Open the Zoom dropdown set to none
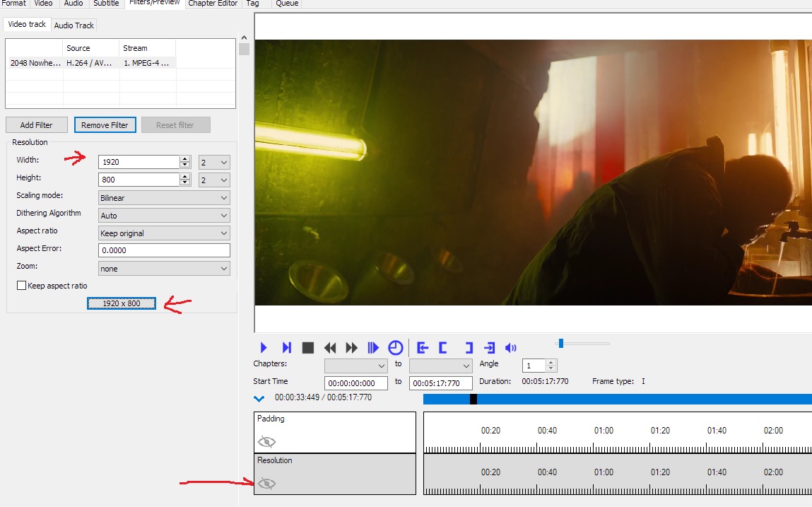Viewport: 812px width, 507px height. (x=164, y=268)
